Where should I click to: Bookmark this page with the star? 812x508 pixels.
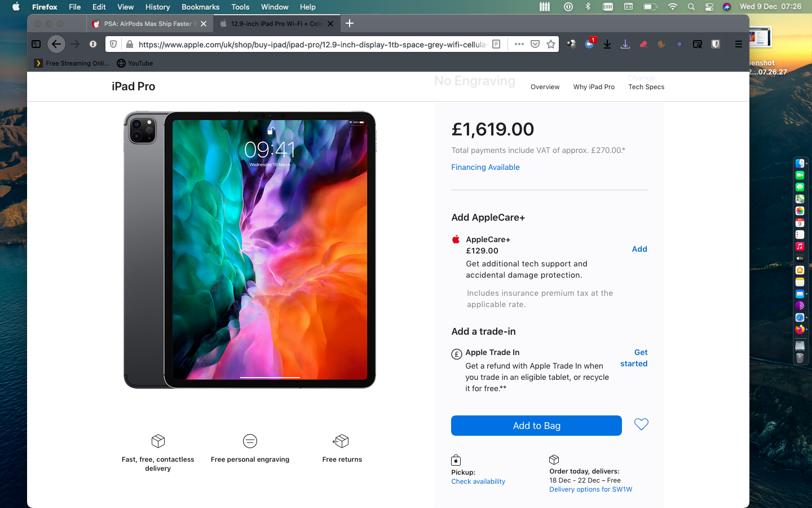[551, 44]
